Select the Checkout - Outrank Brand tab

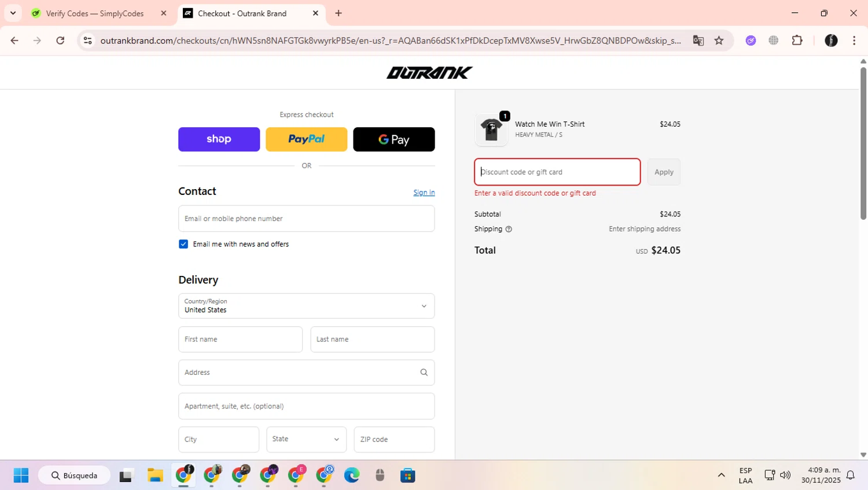242,13
